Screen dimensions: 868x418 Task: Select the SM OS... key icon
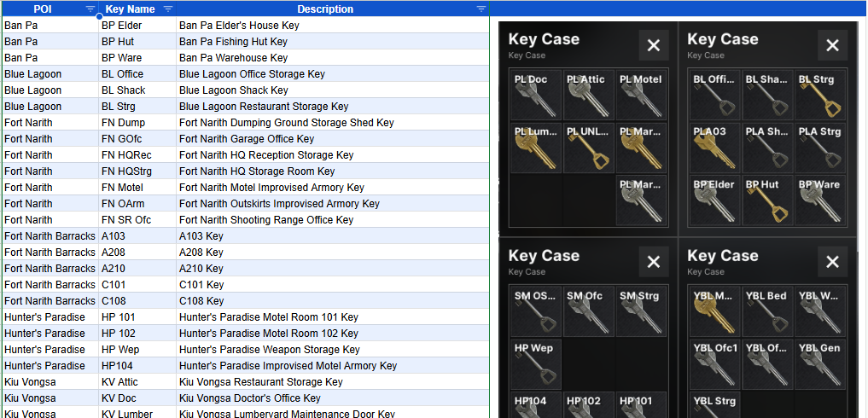[535, 311]
